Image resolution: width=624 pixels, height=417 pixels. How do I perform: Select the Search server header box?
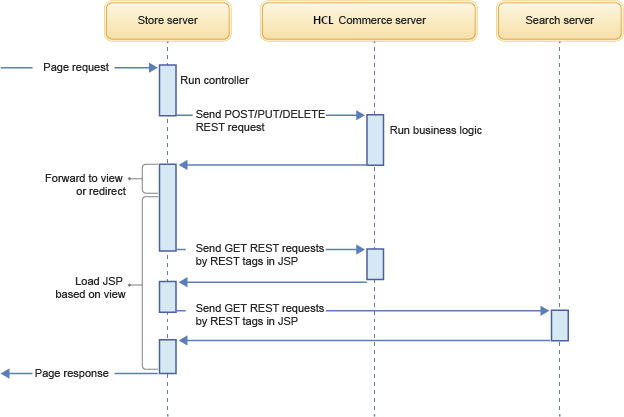point(560,21)
